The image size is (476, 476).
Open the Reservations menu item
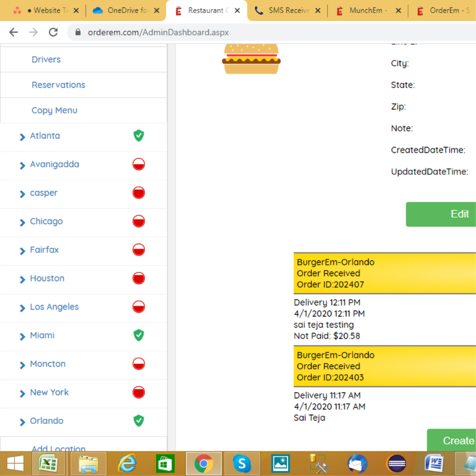point(58,85)
